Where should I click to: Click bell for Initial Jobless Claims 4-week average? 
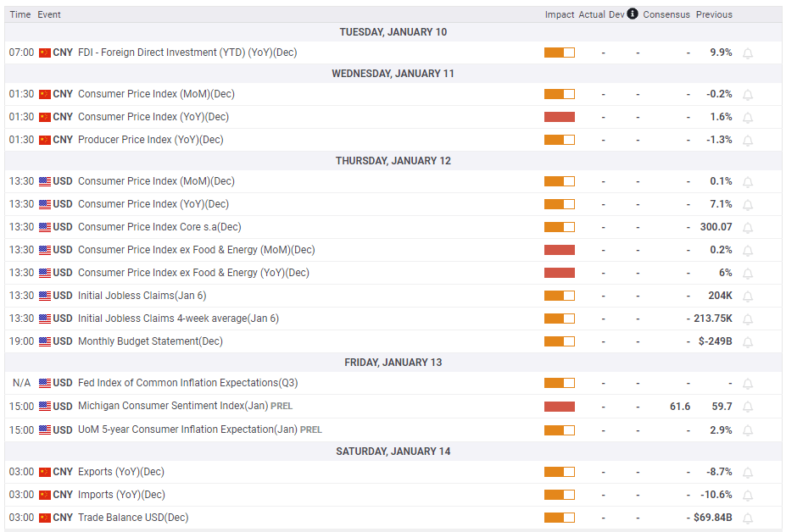[x=747, y=319]
